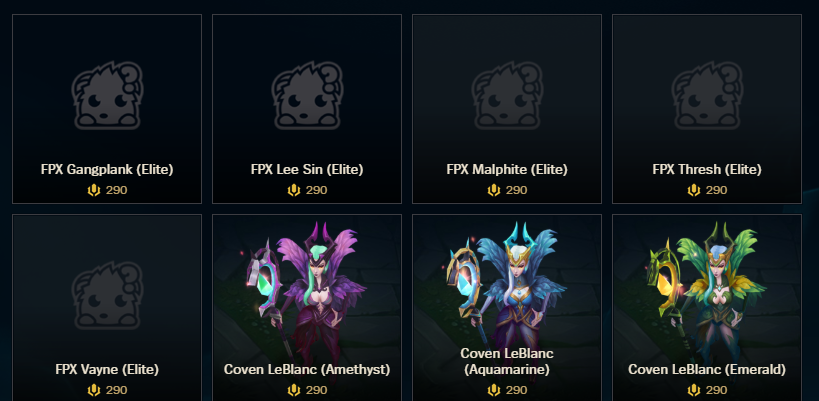
Task: Click currency icon under FPX Malphite
Action: point(494,190)
